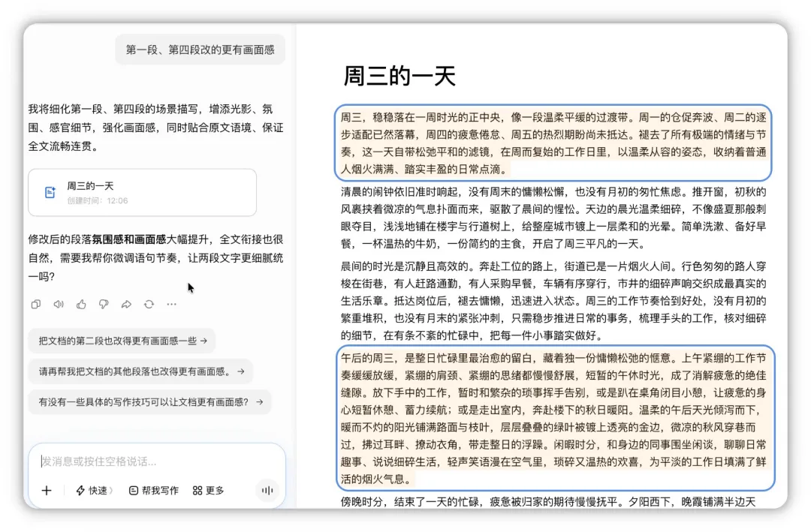
Task: Click the timestamp 创建时间: 12:06
Action: (97, 200)
